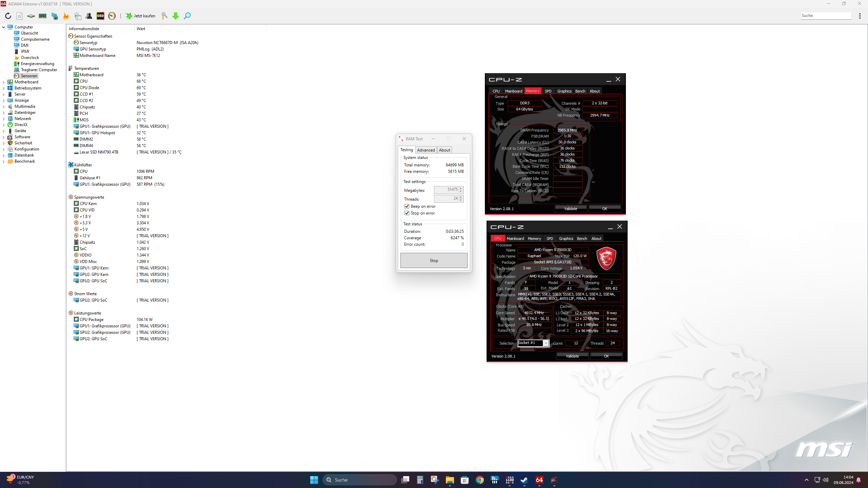The image size is (868, 488).
Task: Select Overclock item in the tree
Action: [30, 58]
